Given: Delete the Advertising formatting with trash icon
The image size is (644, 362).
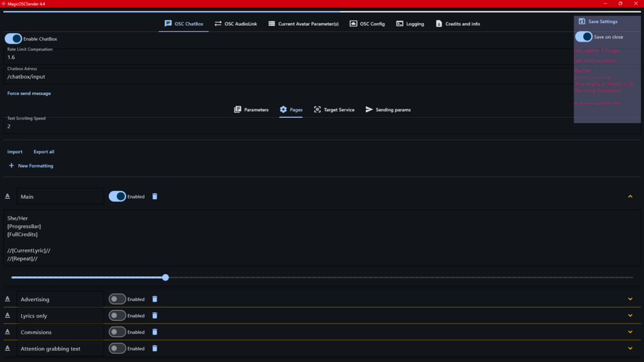Looking at the screenshot, I should (x=155, y=299).
